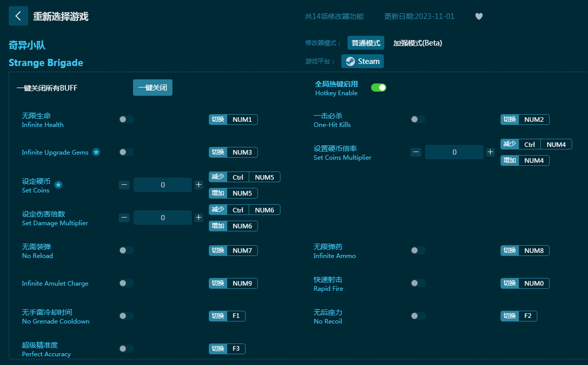This screenshot has width=588, height=365.
Task: Click NUM7 hotkey for No Reload
Action: (x=233, y=250)
